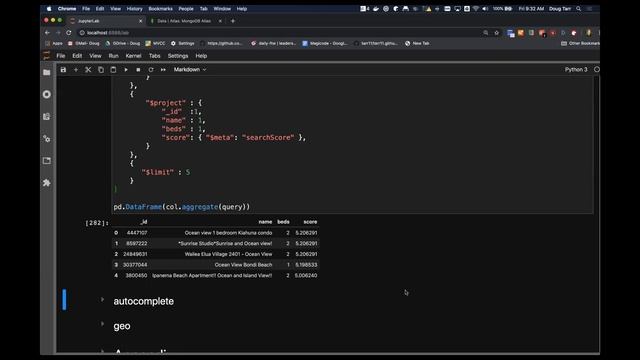
Task: Open the Other Bookmarks folder
Action: [x=580, y=43]
